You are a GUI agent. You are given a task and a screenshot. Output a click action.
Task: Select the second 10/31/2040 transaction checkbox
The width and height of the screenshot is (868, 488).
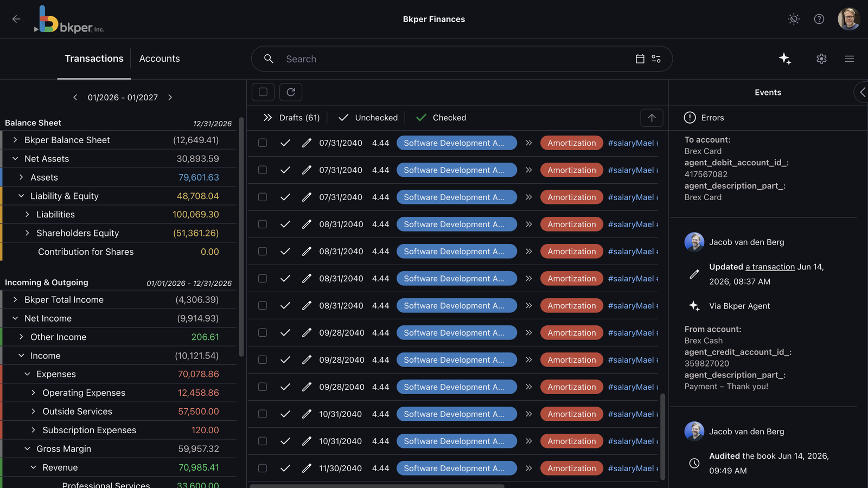[263, 441]
